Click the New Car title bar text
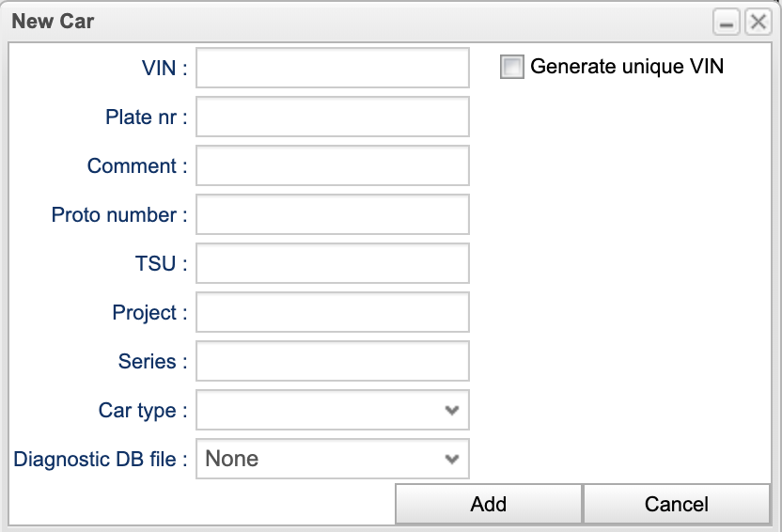Viewport: 782px width, 532px height. (53, 21)
